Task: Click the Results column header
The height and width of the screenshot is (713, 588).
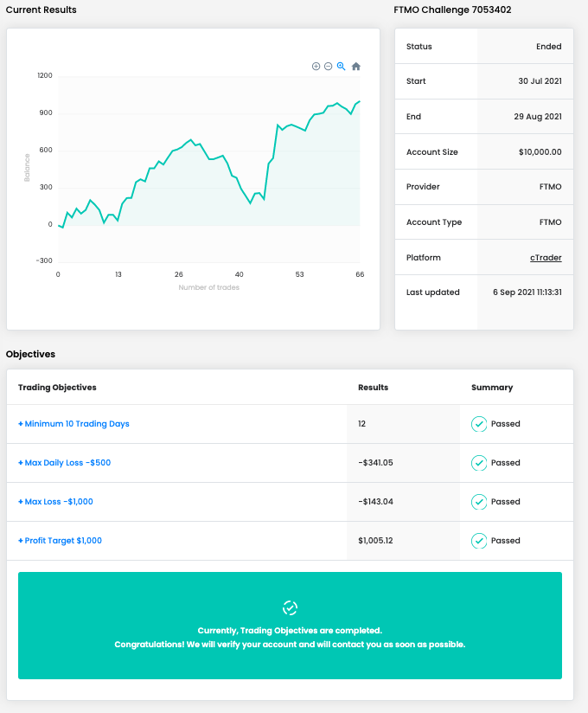Action: [x=373, y=388]
